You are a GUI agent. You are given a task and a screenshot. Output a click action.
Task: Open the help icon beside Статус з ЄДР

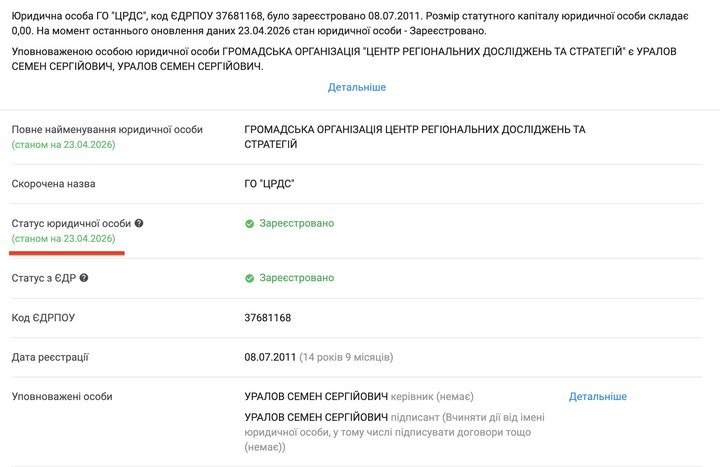(84, 278)
